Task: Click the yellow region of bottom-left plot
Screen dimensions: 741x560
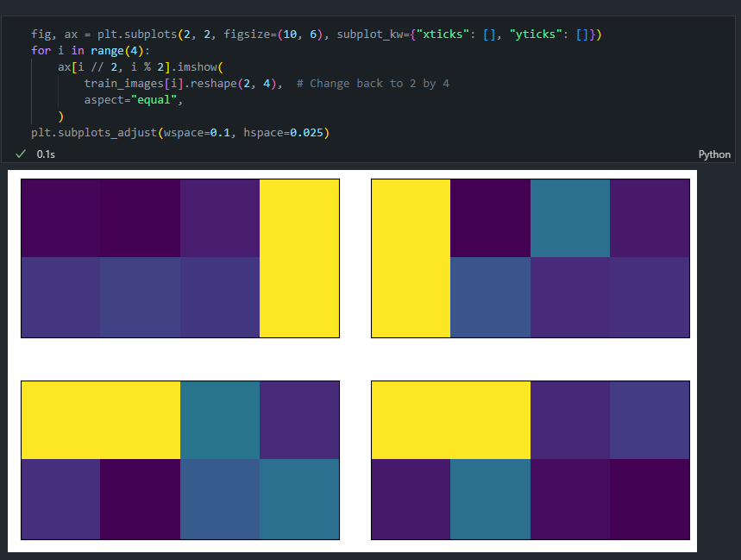Action: [100, 419]
